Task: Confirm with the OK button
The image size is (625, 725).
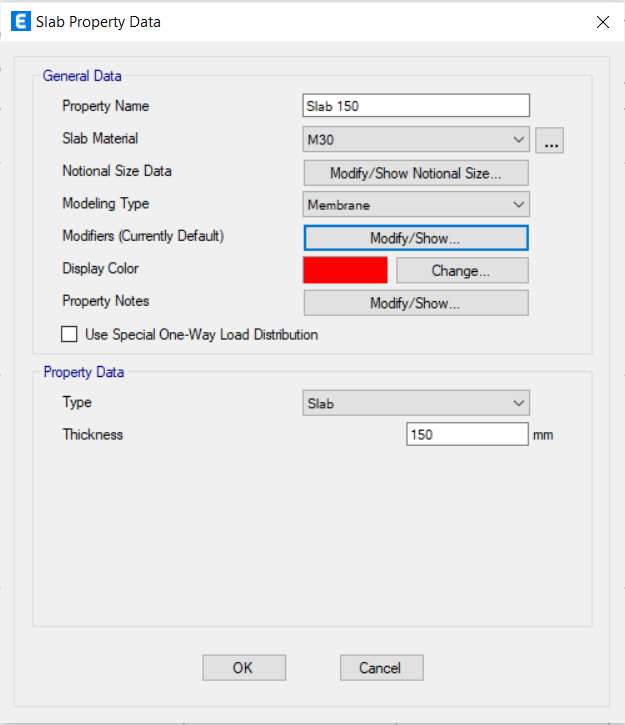Action: [244, 668]
